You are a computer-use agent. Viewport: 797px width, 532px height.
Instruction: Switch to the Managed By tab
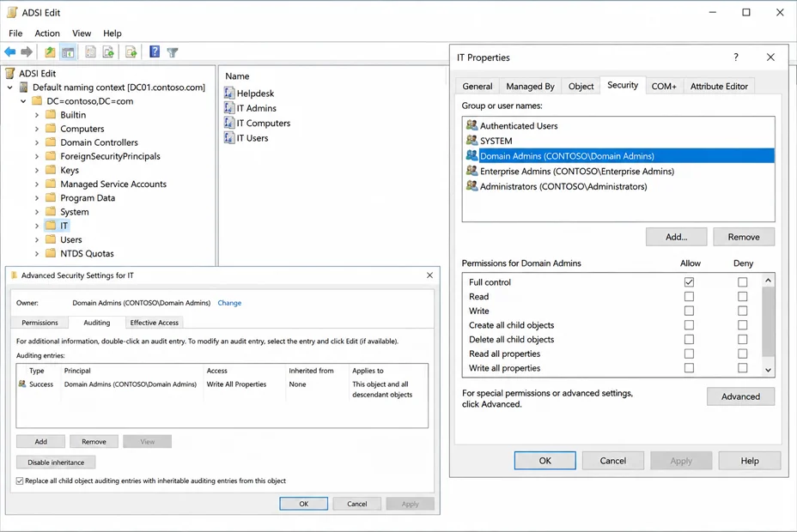pos(530,87)
